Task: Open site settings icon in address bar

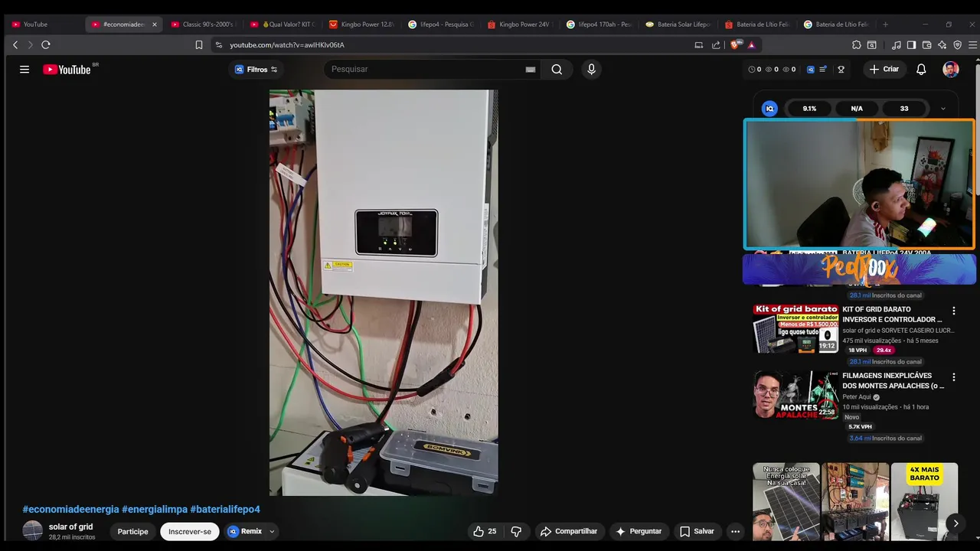Action: click(219, 45)
